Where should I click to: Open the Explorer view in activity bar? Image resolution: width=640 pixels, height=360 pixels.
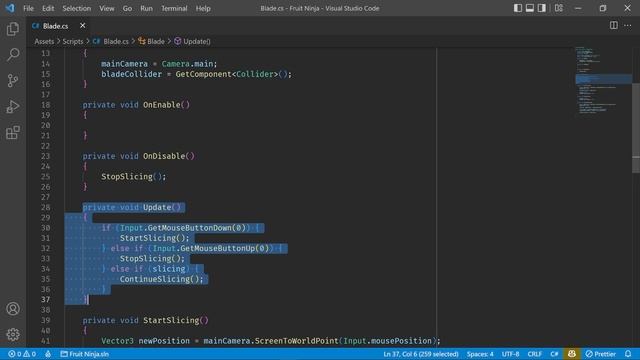(x=13, y=29)
